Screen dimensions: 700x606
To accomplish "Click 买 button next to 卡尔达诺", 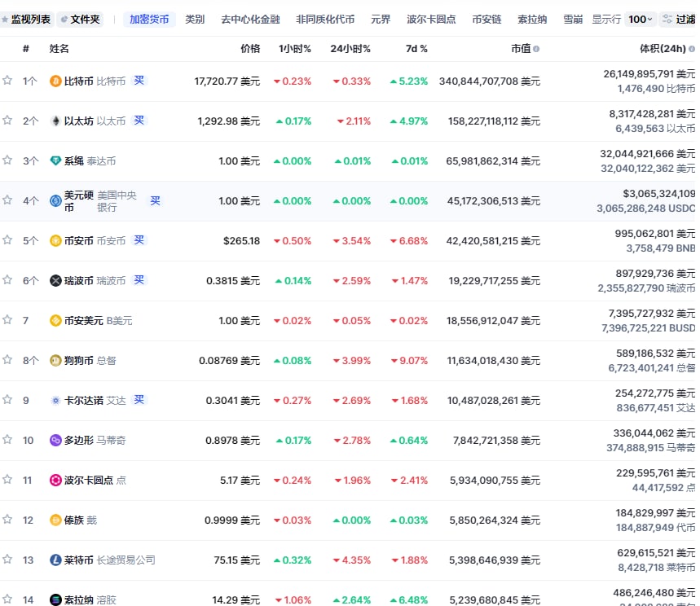I will click(x=139, y=399).
